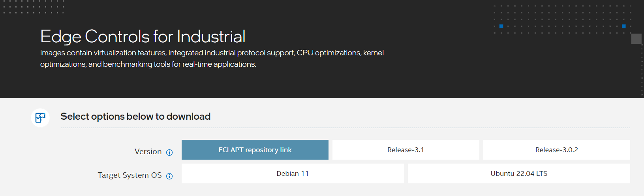Click the images description paragraph text
The height and width of the screenshot is (196, 644).
pyautogui.click(x=212, y=58)
